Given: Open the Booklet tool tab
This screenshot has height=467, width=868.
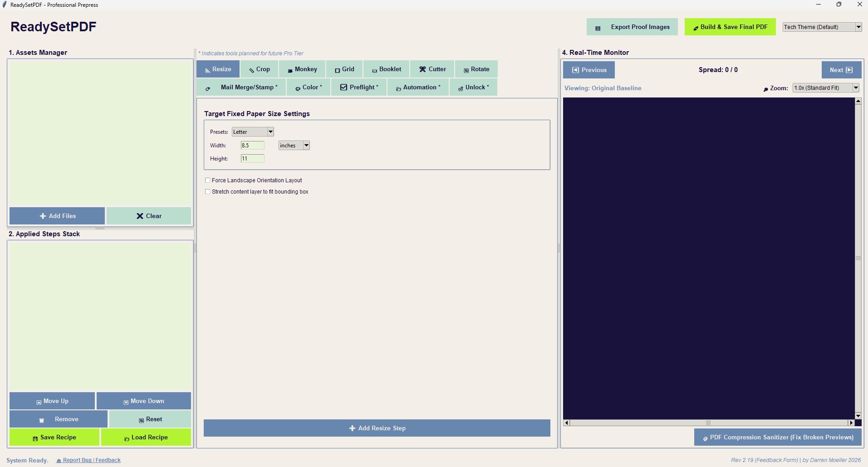Looking at the screenshot, I should [x=387, y=69].
